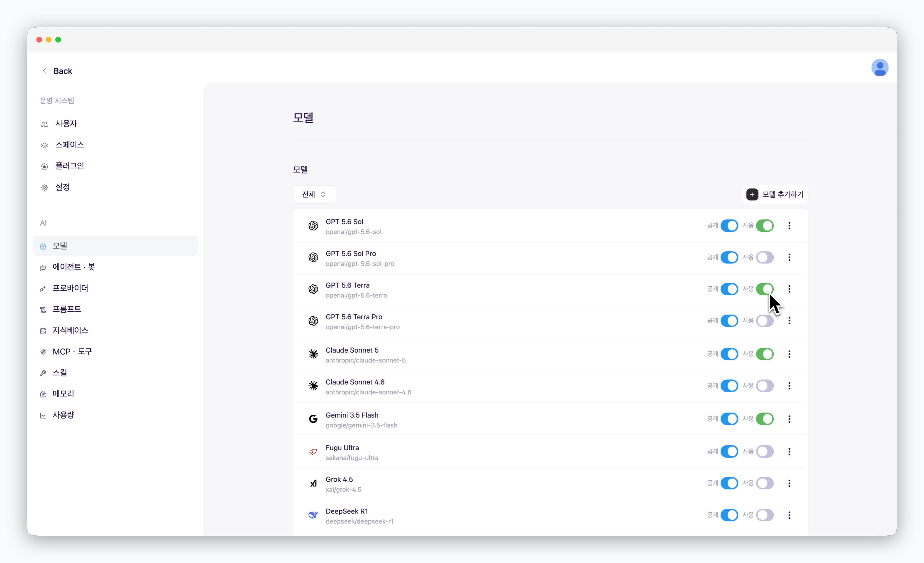
Task: Click the back chevron arrow icon
Action: [x=45, y=71]
